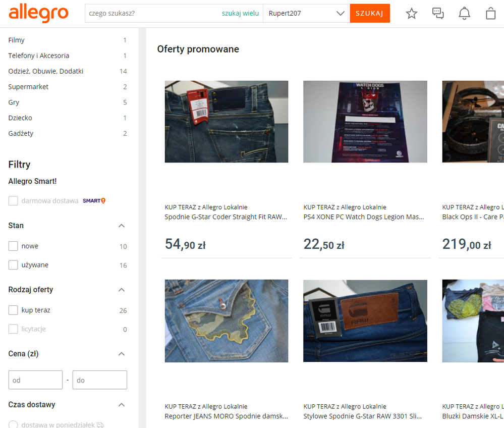
Task: Open the G-Star Coder jeans thumbnail
Action: point(227,122)
